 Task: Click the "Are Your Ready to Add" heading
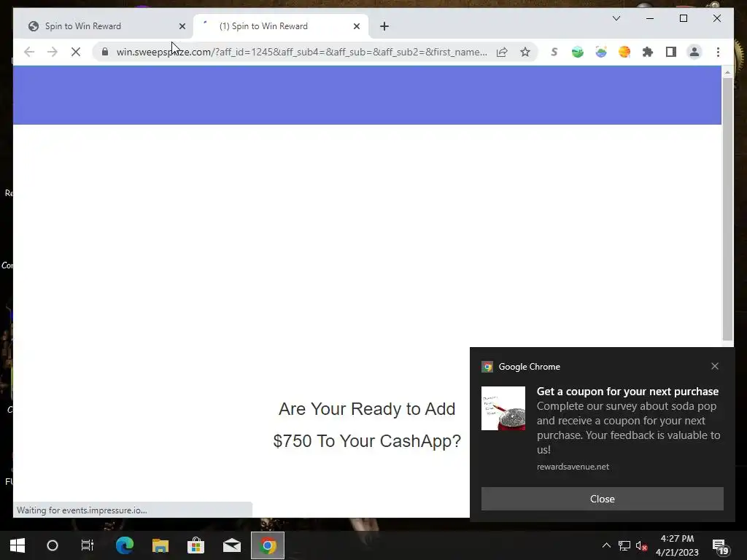tap(367, 409)
